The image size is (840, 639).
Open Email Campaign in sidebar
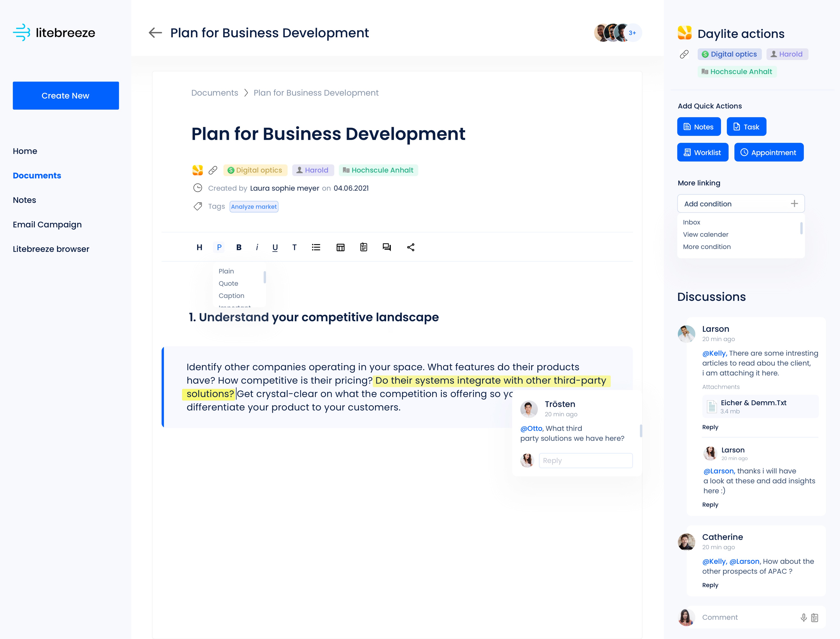(47, 224)
